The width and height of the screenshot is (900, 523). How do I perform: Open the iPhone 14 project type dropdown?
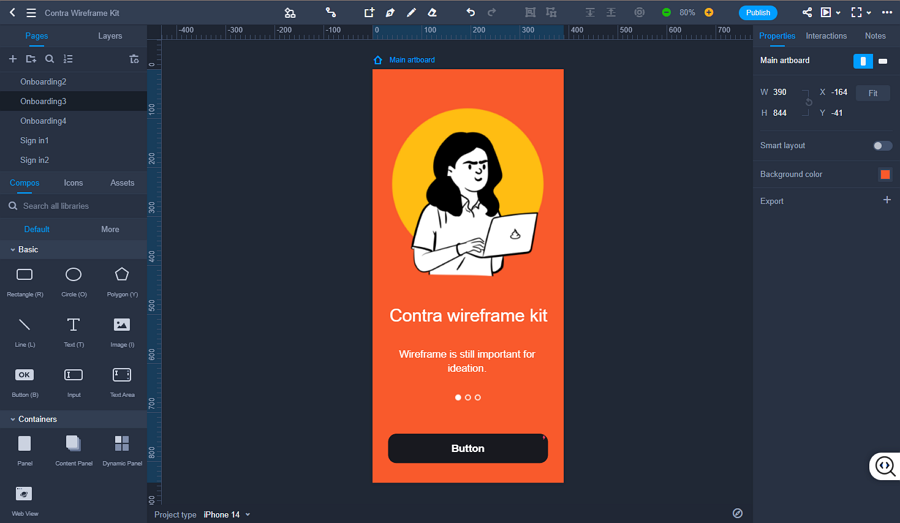tap(227, 514)
